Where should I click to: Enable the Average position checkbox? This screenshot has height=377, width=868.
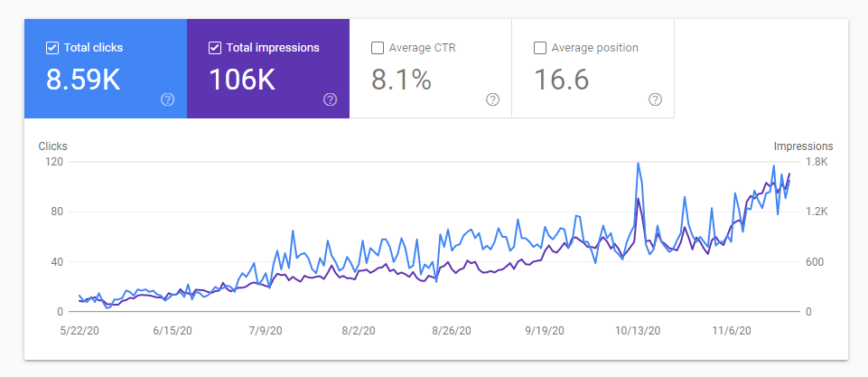point(540,48)
